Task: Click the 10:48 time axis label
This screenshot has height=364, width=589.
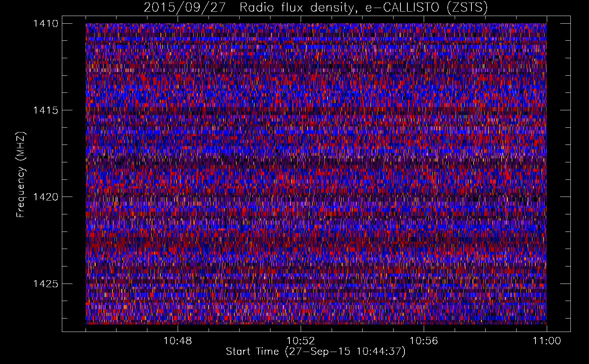Action: coord(178,341)
